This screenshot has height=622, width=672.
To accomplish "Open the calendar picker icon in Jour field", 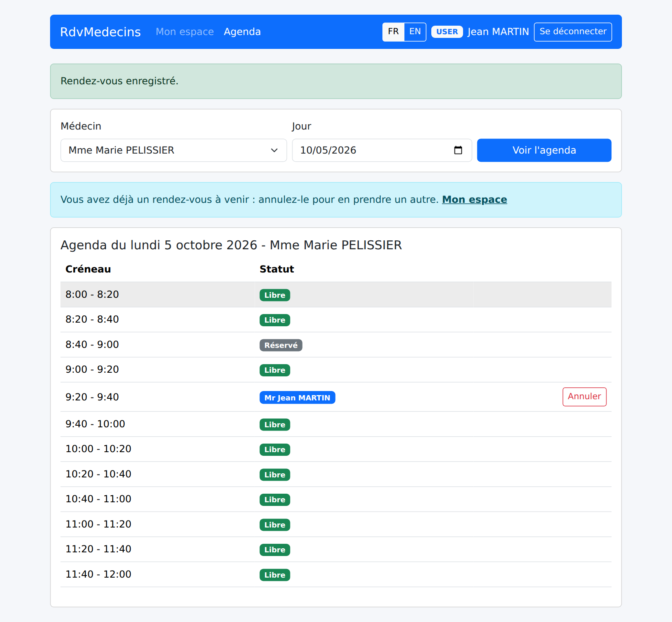I will 458,150.
